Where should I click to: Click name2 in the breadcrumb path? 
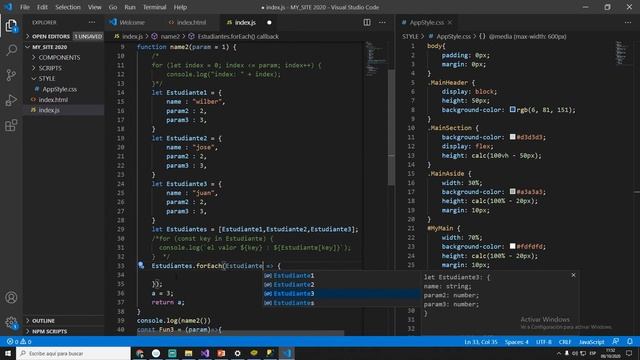tap(170, 36)
